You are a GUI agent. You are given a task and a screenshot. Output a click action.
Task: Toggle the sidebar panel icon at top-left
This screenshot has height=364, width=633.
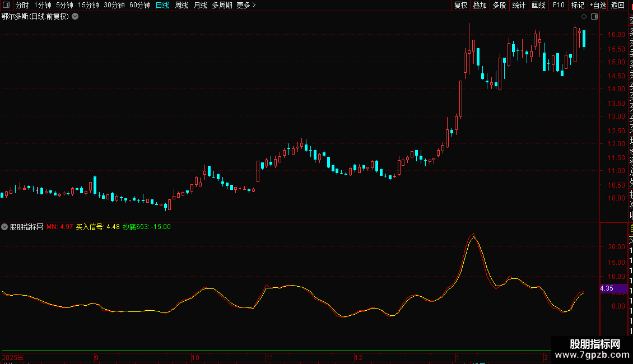6,5
